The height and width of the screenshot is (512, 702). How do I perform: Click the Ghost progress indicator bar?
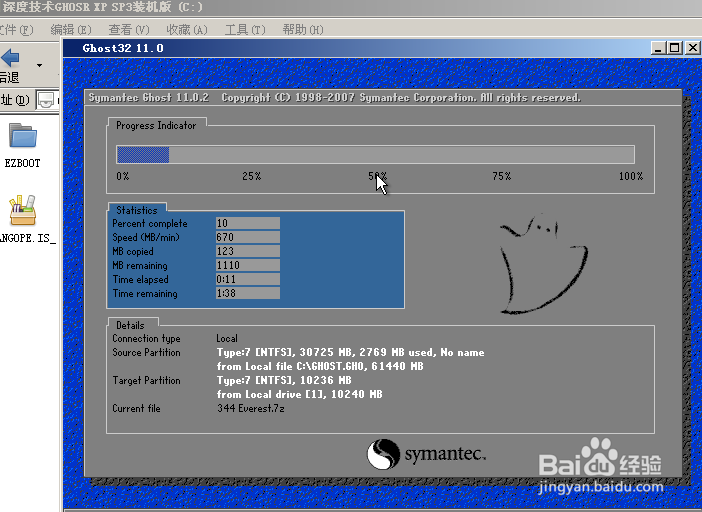click(x=375, y=154)
